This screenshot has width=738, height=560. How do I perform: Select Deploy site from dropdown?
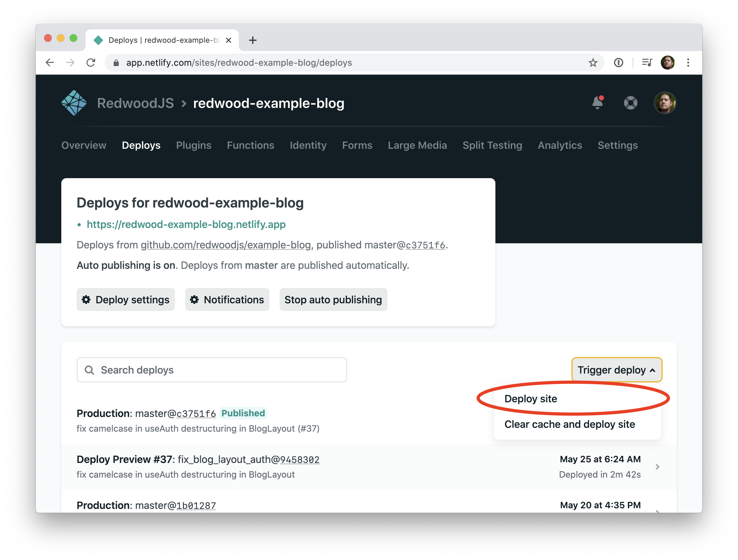coord(529,399)
